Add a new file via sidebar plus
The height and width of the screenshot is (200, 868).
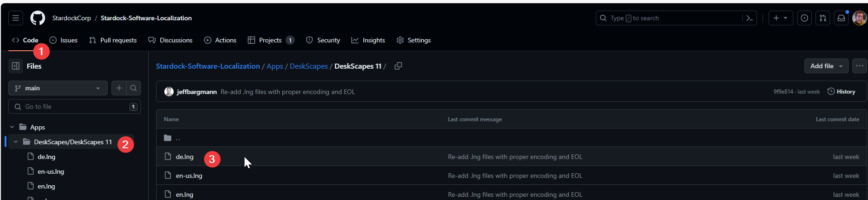(x=119, y=88)
